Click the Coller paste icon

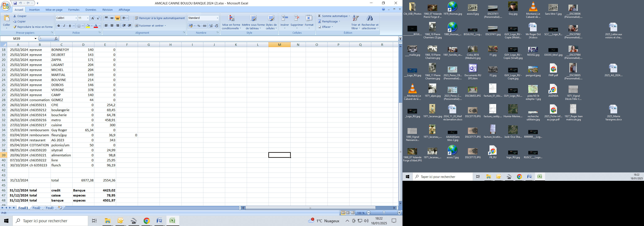[x=6, y=18]
